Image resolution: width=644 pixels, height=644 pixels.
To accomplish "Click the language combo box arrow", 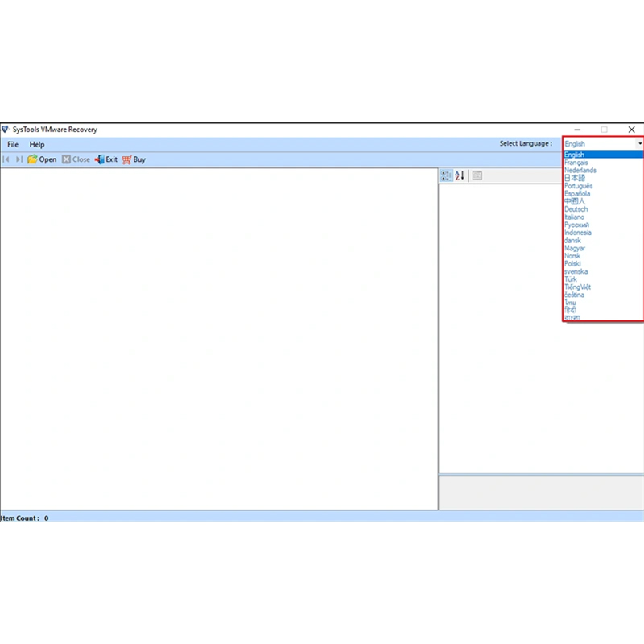I will coord(639,143).
